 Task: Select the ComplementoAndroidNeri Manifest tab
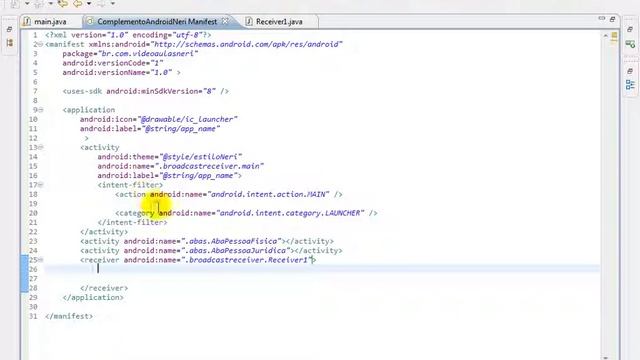157,22
